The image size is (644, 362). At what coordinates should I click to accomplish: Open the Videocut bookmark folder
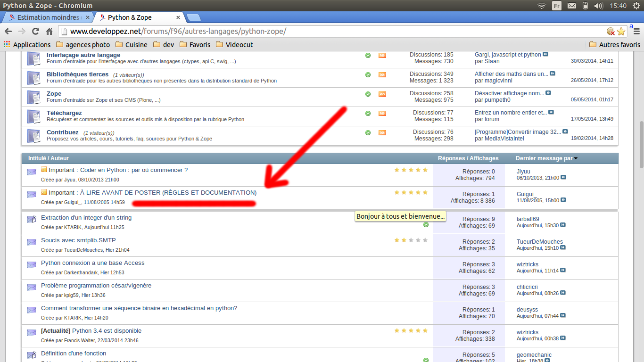pos(234,45)
